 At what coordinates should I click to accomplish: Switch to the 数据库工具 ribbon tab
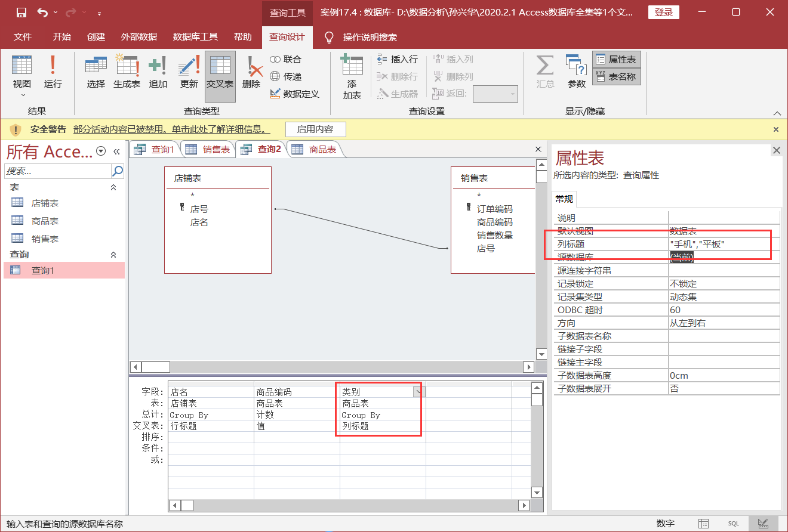(195, 37)
